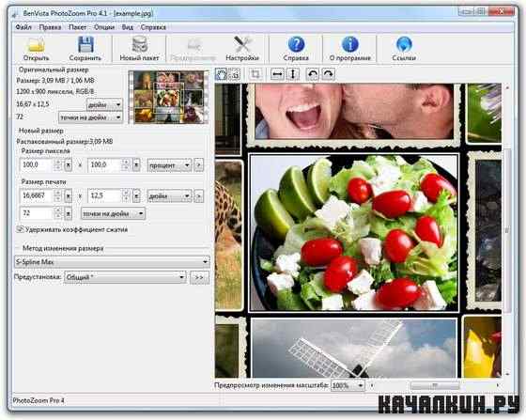Click the horizontal preview scrollbar

pos(435,385)
